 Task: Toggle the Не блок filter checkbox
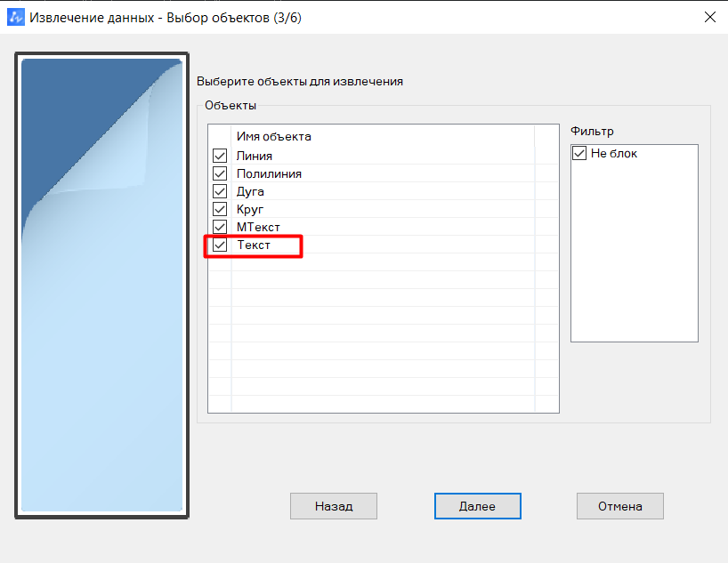point(579,154)
